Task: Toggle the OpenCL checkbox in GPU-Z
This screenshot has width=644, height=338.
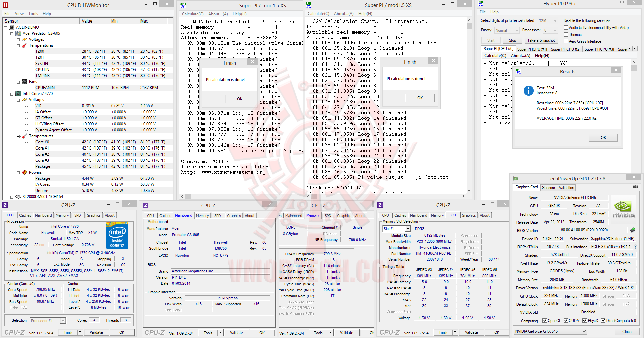Action: pos(545,321)
